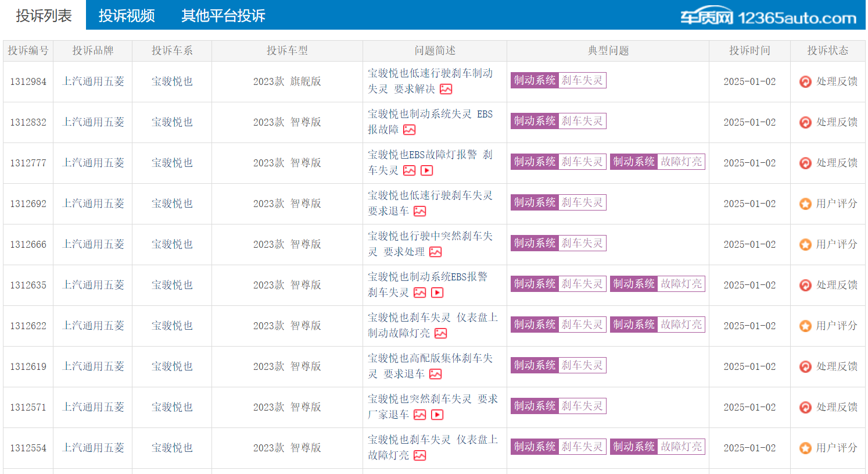Viewport: 868px width, 474px height.
Task: Select complaint number 1312832
Action: [x=28, y=122]
